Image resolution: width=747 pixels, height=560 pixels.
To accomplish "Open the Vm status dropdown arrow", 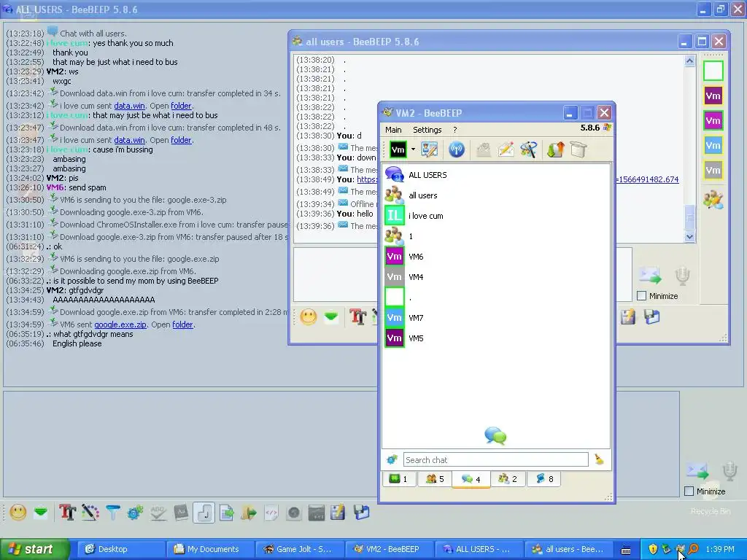I will 413,149.
